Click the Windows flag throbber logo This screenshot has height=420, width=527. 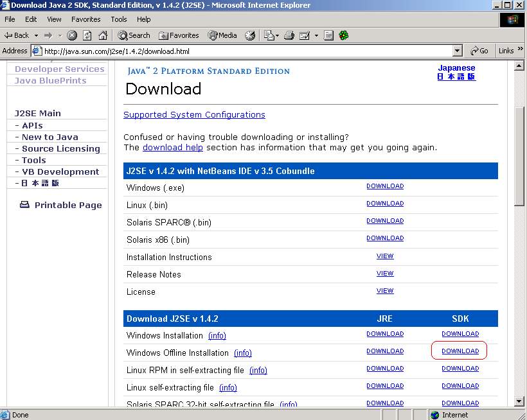point(512,19)
